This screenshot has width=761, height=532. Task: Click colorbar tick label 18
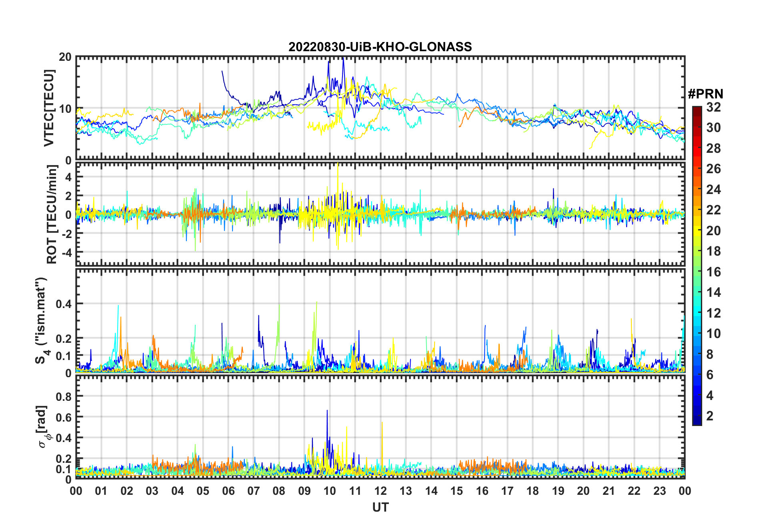713,251
